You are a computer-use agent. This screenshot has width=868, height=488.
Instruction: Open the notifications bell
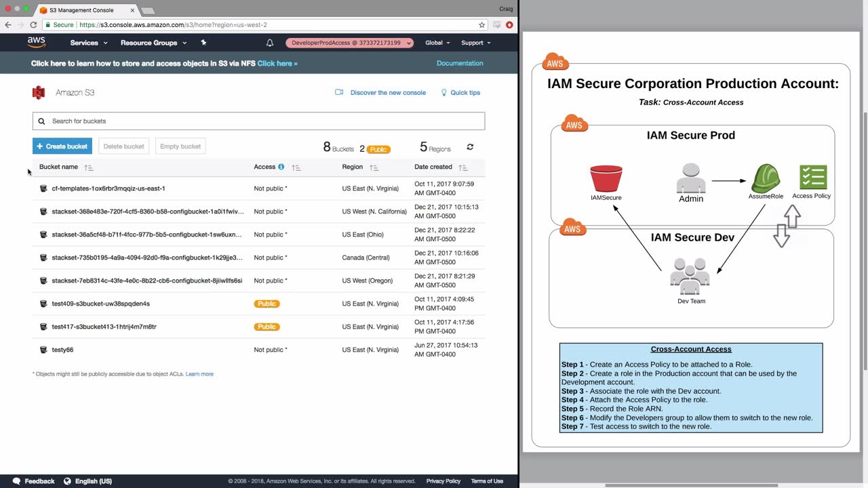(x=270, y=43)
